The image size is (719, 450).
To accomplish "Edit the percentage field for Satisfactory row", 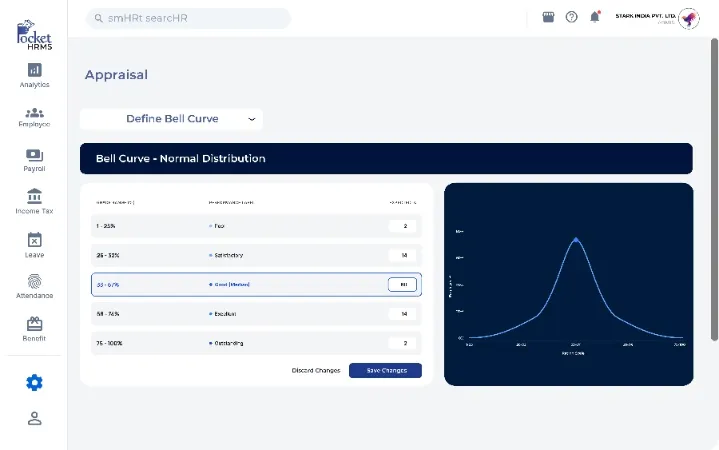I will point(402,255).
